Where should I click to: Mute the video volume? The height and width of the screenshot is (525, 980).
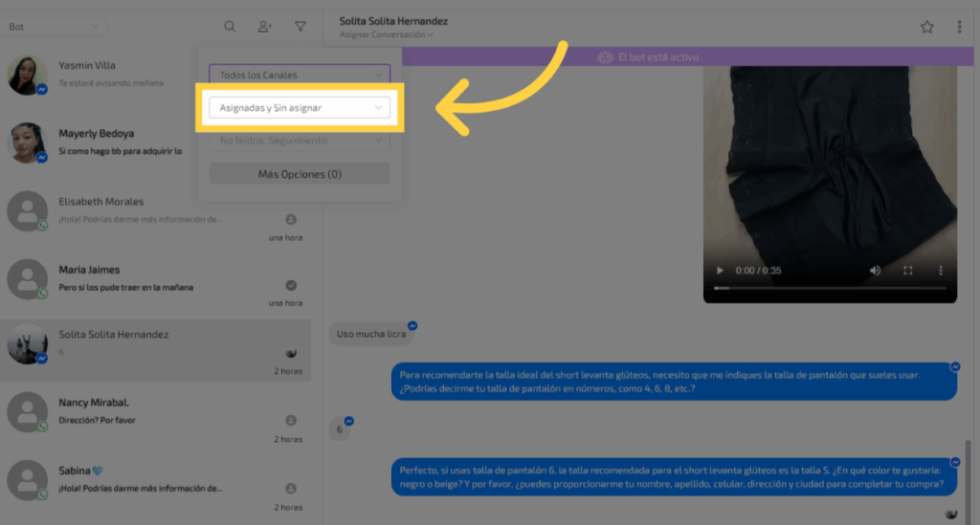click(x=875, y=271)
